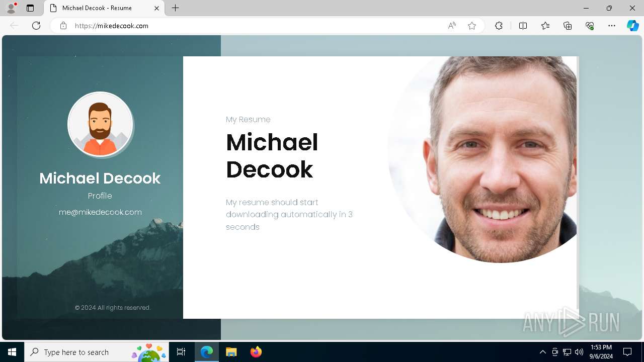Open Settings and more menu

click(x=612, y=26)
